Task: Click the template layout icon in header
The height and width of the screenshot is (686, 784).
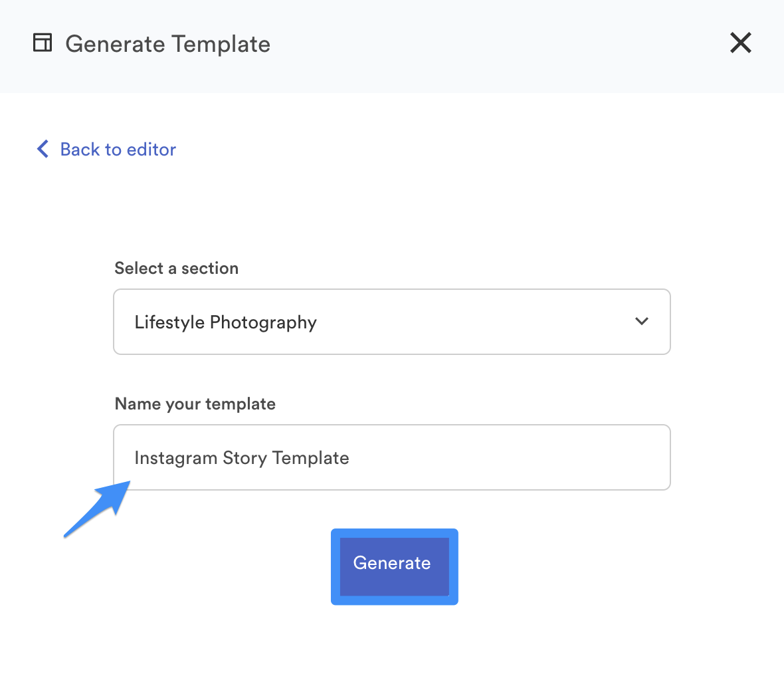Action: (43, 43)
